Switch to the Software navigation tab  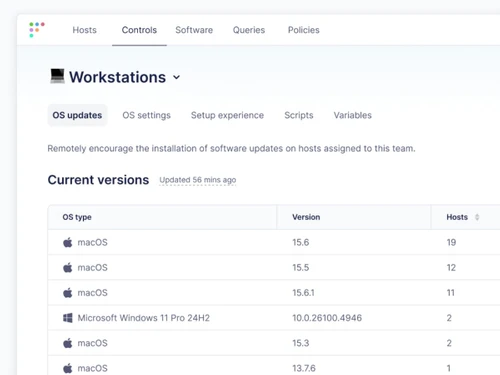(194, 30)
